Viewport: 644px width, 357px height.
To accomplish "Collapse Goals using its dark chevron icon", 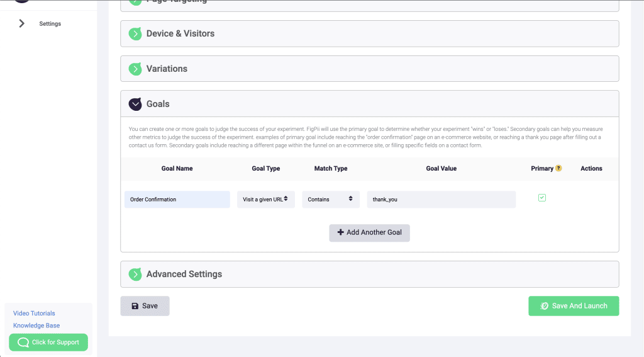I will pyautogui.click(x=135, y=104).
